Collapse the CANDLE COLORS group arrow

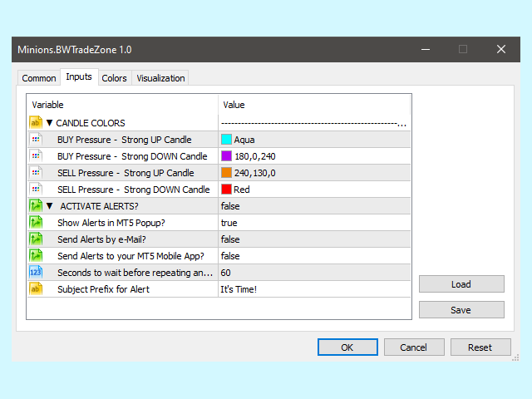pos(49,123)
